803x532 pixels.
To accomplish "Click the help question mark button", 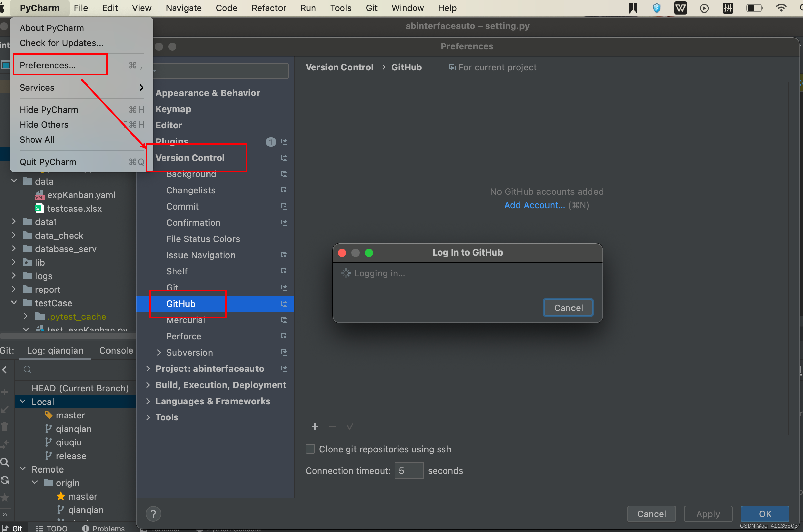I will (153, 514).
